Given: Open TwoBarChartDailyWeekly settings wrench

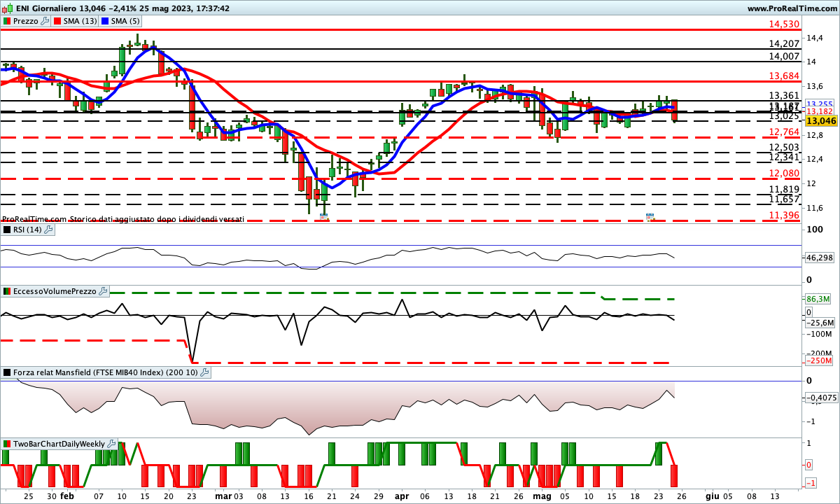Looking at the screenshot, I should [112, 444].
